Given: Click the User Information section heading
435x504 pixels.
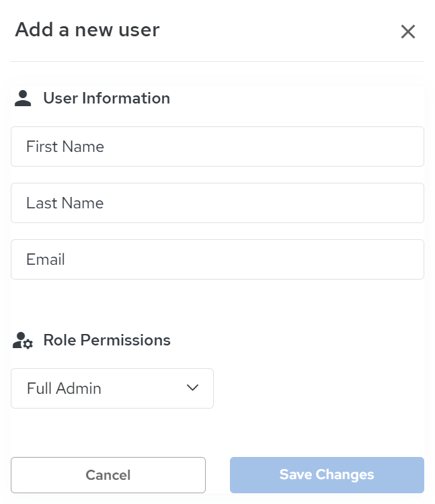Looking at the screenshot, I should click(x=107, y=98).
